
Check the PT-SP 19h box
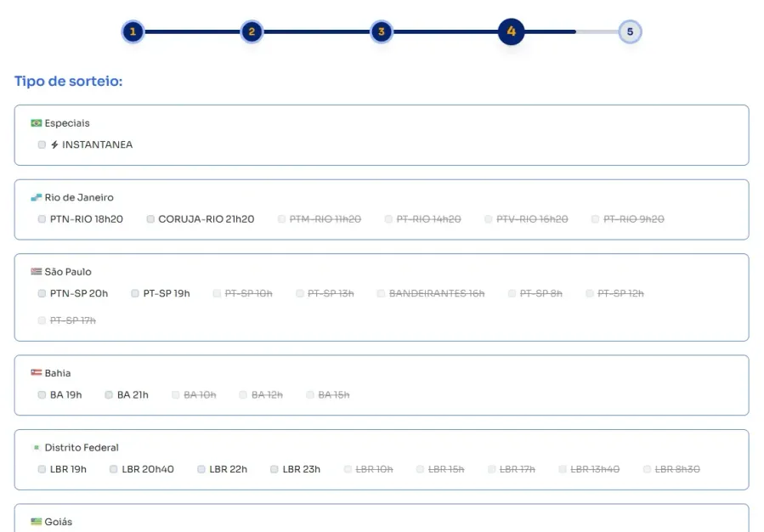135,293
